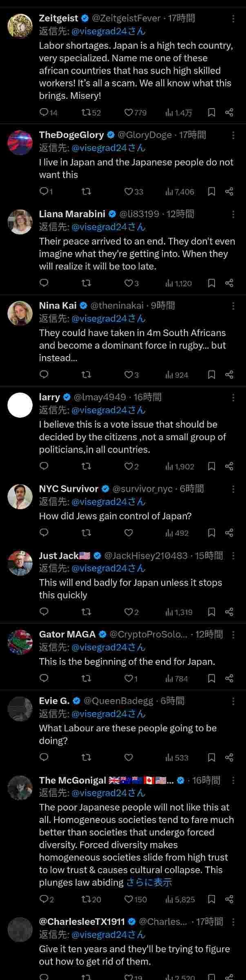246x980 pixels.
Task: Reply to Nina Kai's comment
Action: pos(44,374)
